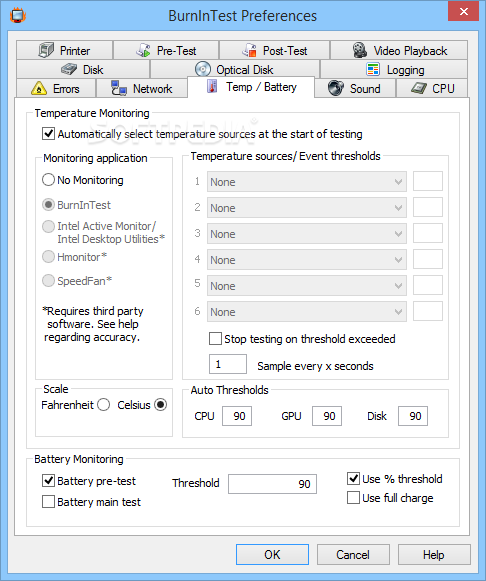Open the Errors tab
The width and height of the screenshot is (486, 581).
point(56,89)
